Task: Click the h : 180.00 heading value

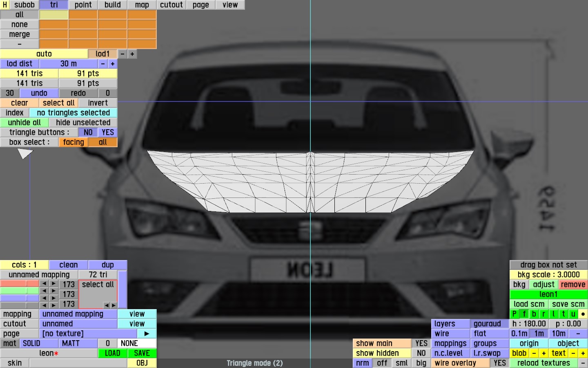Action: point(529,324)
